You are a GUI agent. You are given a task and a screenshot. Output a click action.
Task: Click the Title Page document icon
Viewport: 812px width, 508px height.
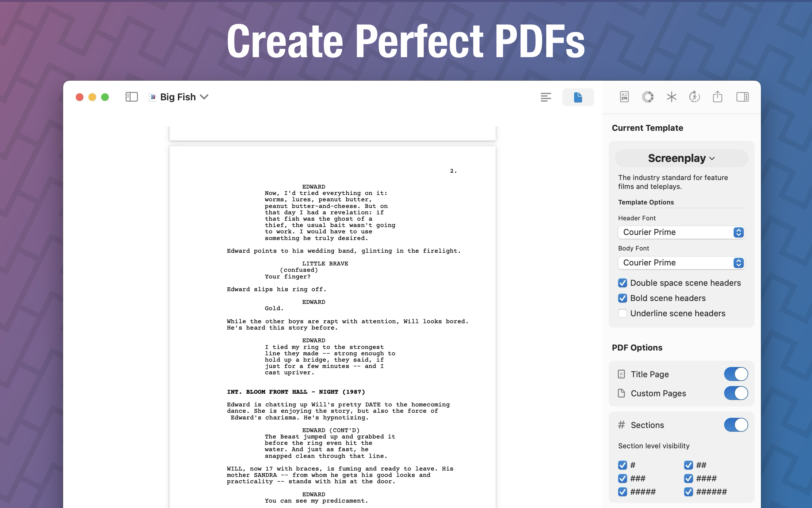621,374
